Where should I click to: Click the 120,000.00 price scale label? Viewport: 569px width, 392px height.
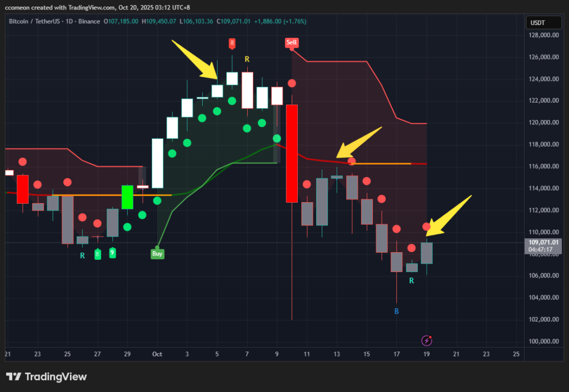[543, 123]
